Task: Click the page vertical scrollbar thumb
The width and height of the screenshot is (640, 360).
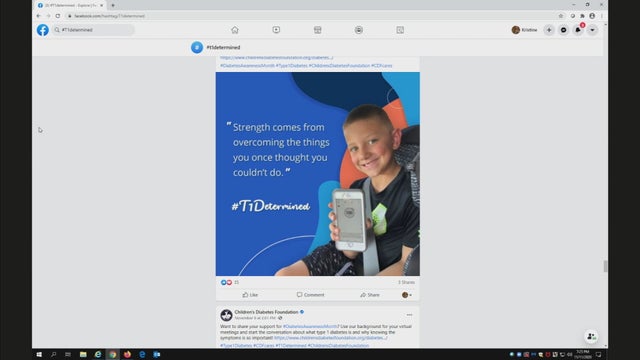Action: pyautogui.click(x=605, y=266)
